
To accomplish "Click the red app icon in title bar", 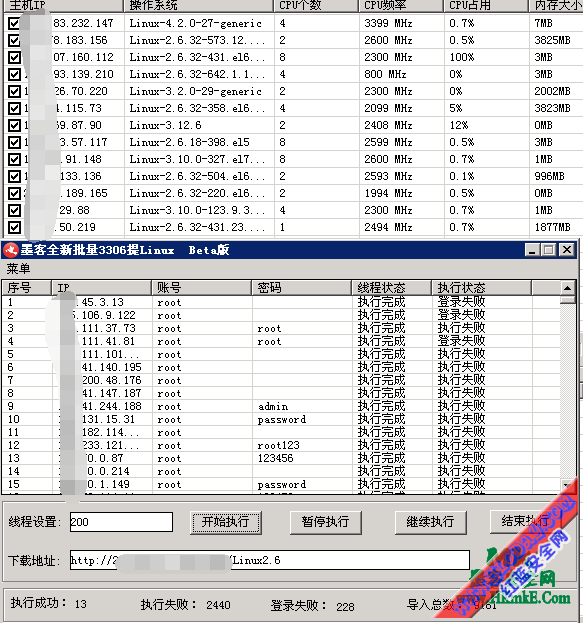I will (10, 250).
